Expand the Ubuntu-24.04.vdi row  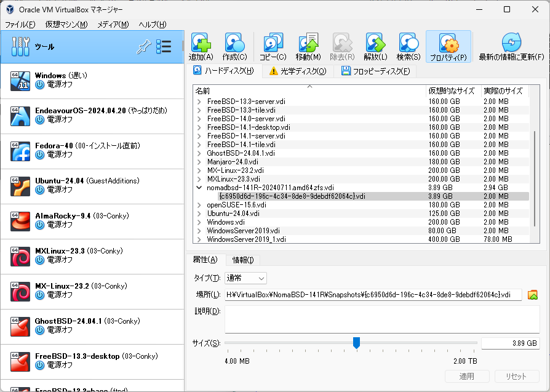coord(199,214)
